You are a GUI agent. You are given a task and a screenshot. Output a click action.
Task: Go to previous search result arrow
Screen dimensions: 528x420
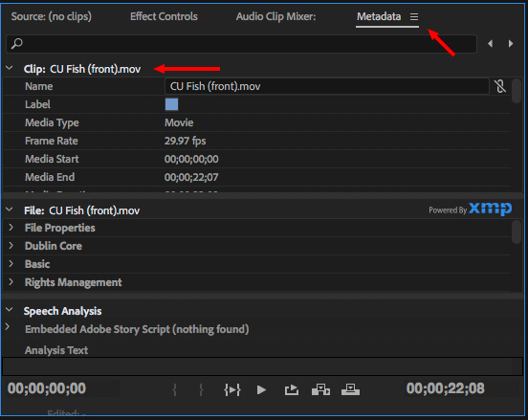491,43
